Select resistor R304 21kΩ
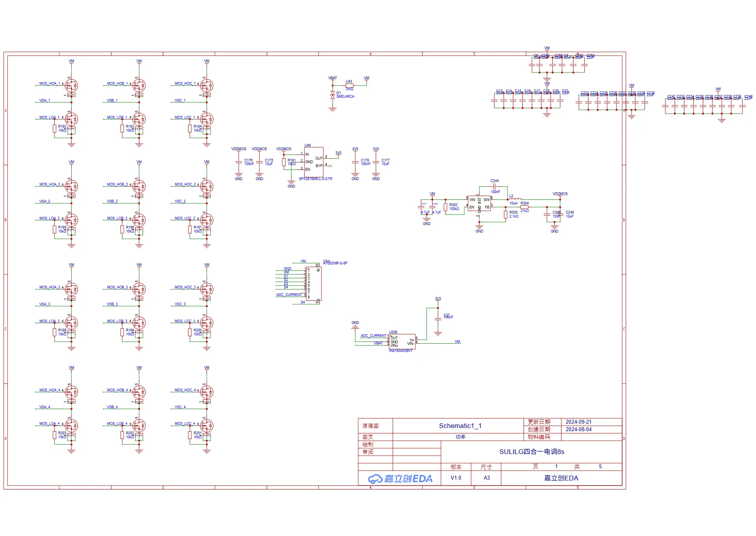This screenshot has width=756, height=536. pos(524,207)
